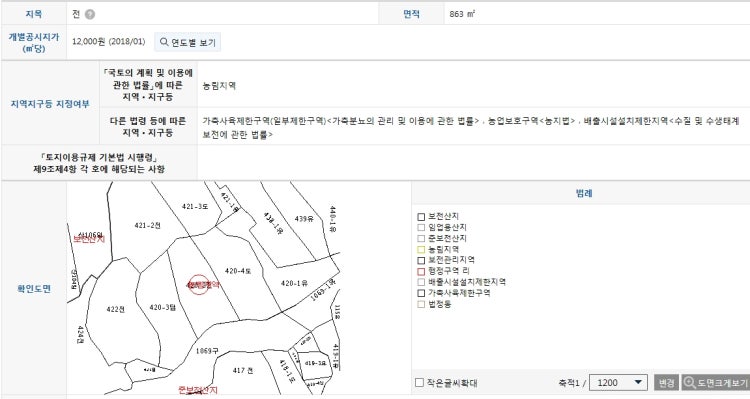Click parcel 421-2전 on the map

[147, 225]
